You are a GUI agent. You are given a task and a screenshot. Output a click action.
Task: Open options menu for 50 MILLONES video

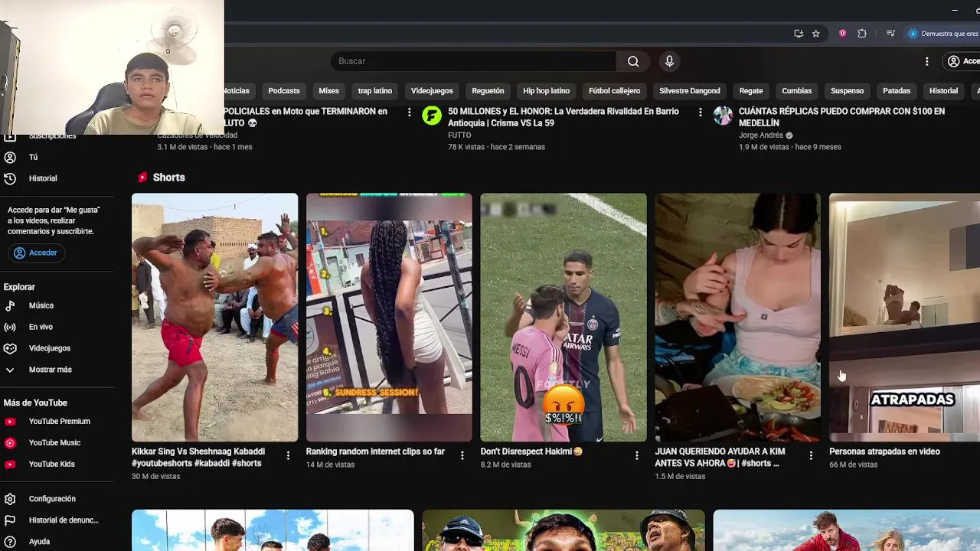click(x=700, y=112)
